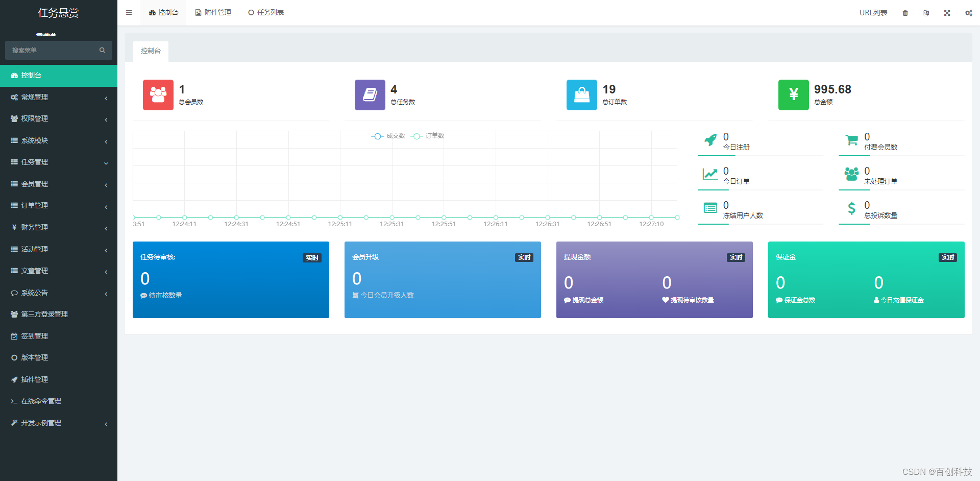Image resolution: width=980 pixels, height=481 pixels.
Task: Click user icon beside 今日充值保证金
Action: click(876, 300)
